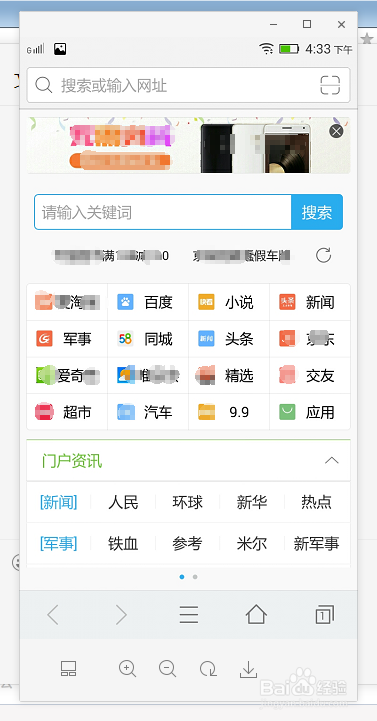Open the 汽车 shortcut
This screenshot has height=721, width=377.
[x=148, y=412]
